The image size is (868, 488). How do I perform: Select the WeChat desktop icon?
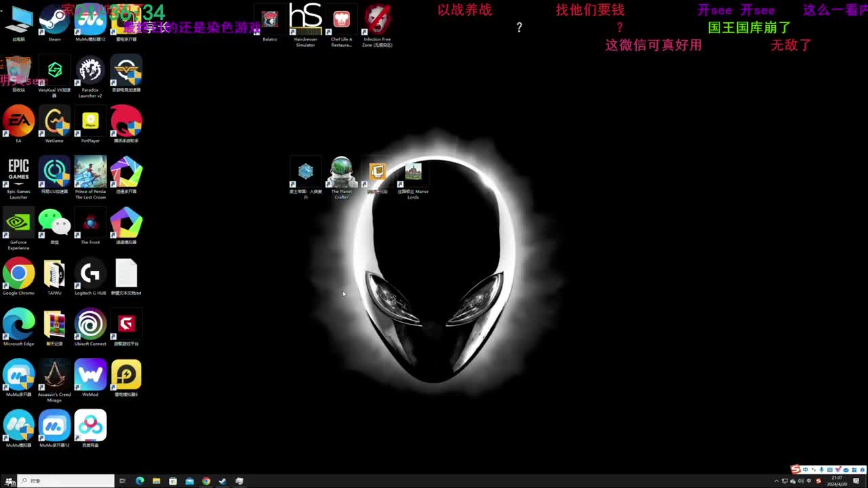click(54, 226)
